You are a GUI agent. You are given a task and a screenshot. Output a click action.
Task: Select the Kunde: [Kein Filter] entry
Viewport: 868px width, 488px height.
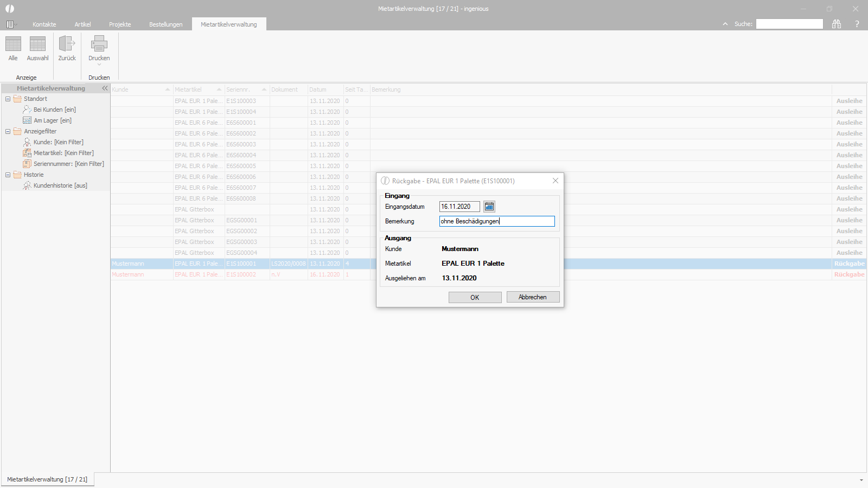coord(53,142)
